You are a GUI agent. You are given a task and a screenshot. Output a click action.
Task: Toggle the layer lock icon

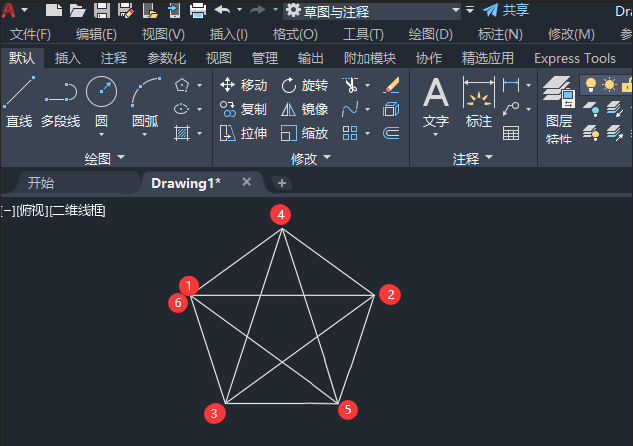click(x=627, y=85)
